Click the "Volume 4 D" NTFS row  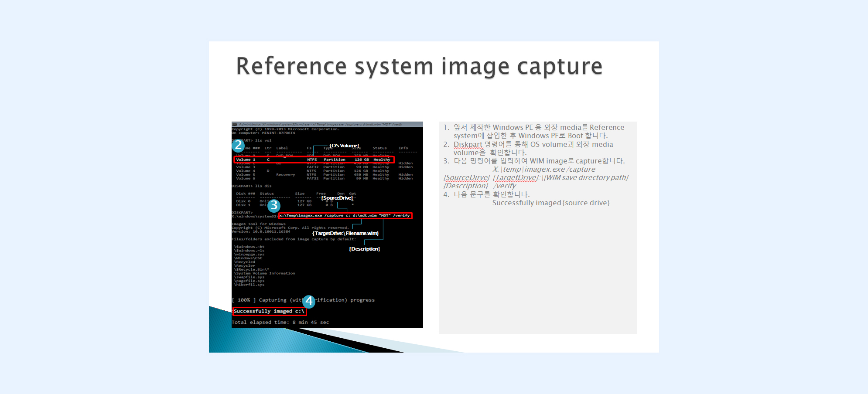312,171
